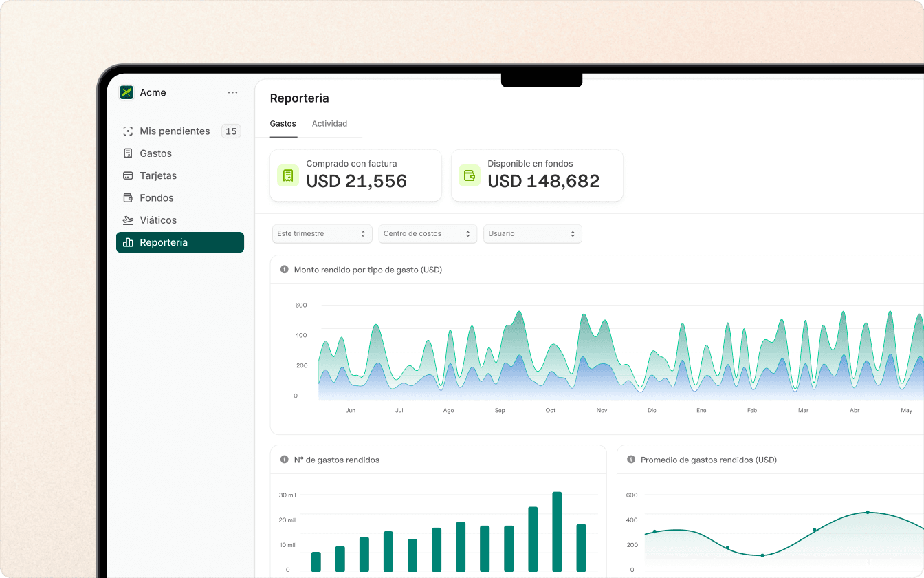Click the Sep label on the area chart axis
The width and height of the screenshot is (924, 578).
pyautogui.click(x=500, y=411)
